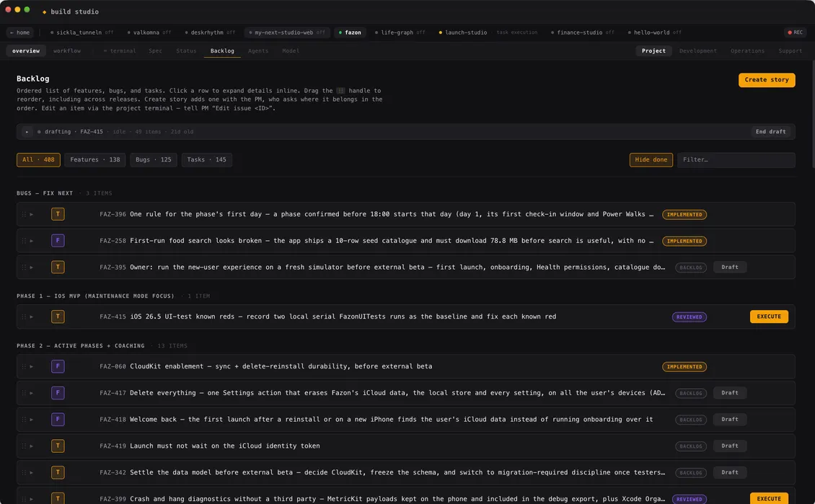
Task: Click EXECUTE on the FAZ-415 row
Action: pos(769,317)
